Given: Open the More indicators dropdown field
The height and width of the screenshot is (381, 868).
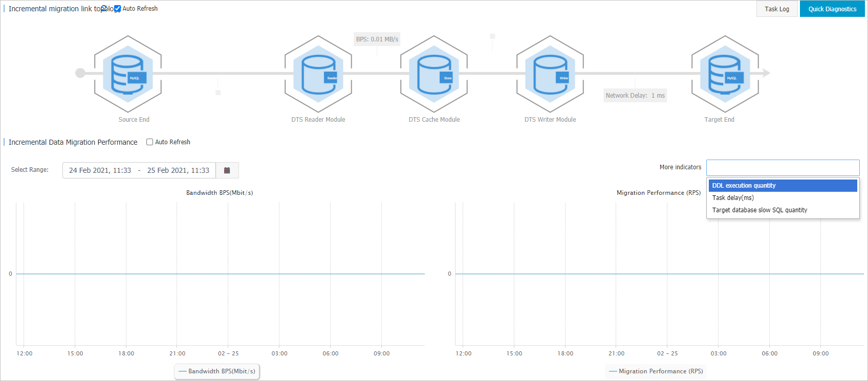Looking at the screenshot, I should click(x=783, y=168).
